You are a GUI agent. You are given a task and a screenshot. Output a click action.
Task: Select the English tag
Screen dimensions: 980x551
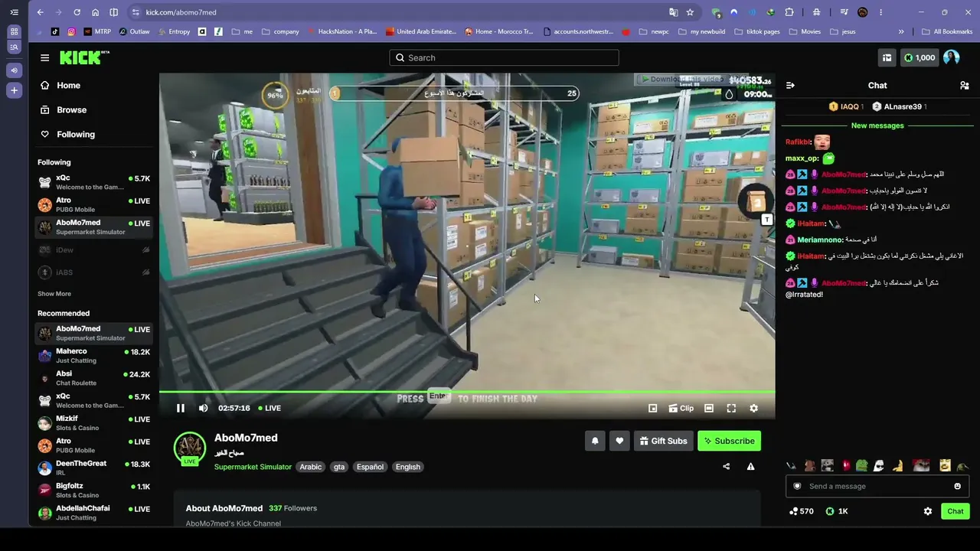pos(408,467)
